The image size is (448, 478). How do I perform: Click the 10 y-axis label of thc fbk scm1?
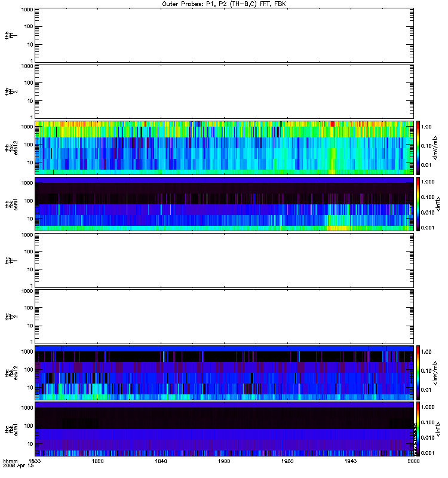click(30, 444)
